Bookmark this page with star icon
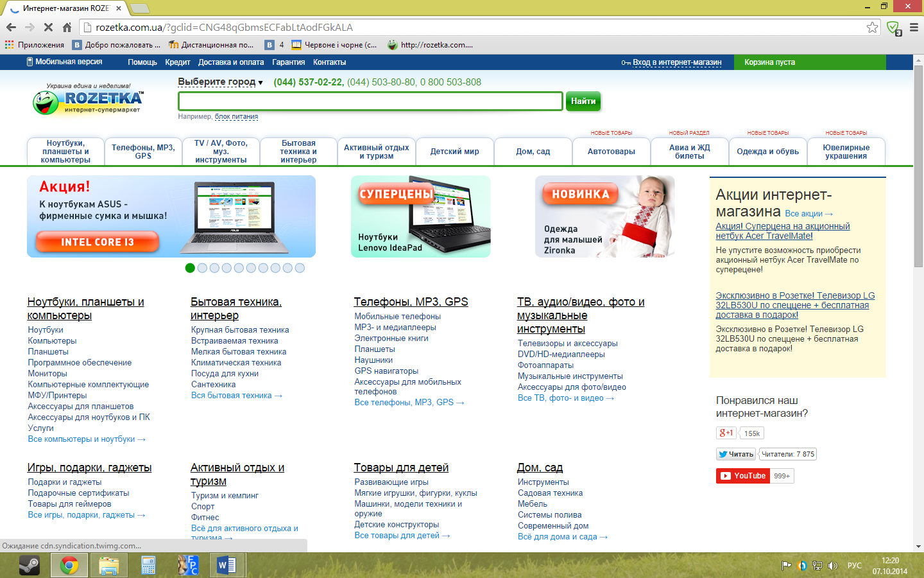This screenshot has height=578, width=924. [x=872, y=27]
